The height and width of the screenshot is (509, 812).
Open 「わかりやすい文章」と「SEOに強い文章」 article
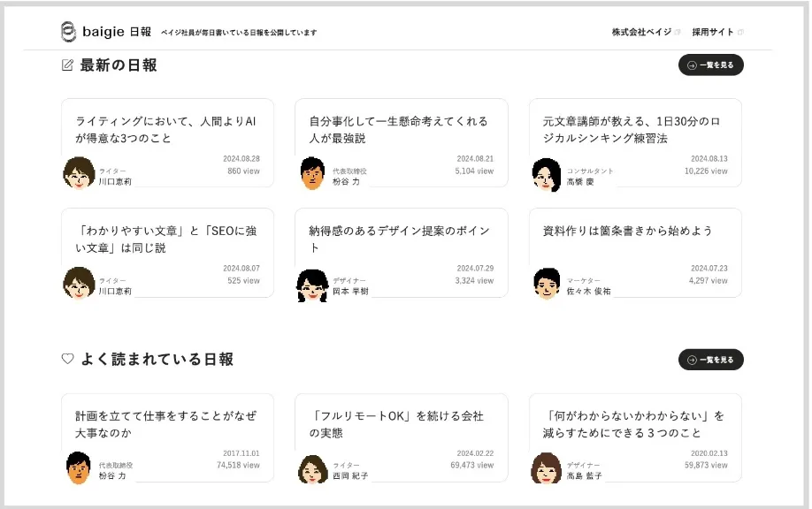coord(166,239)
